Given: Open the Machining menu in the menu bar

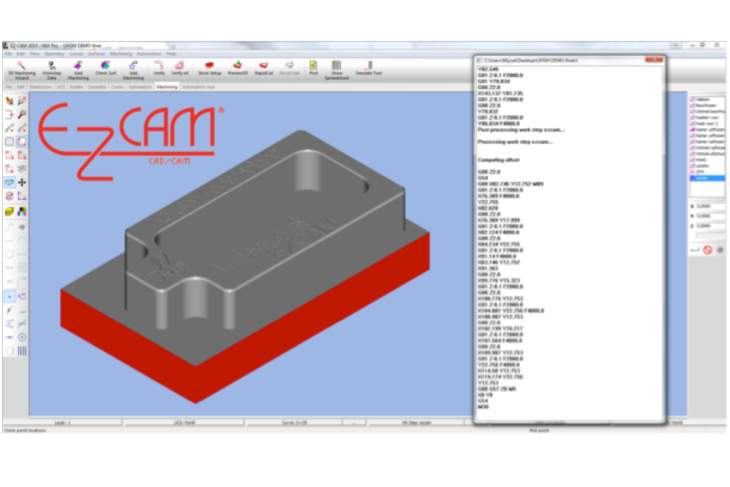Looking at the screenshot, I should point(121,54).
